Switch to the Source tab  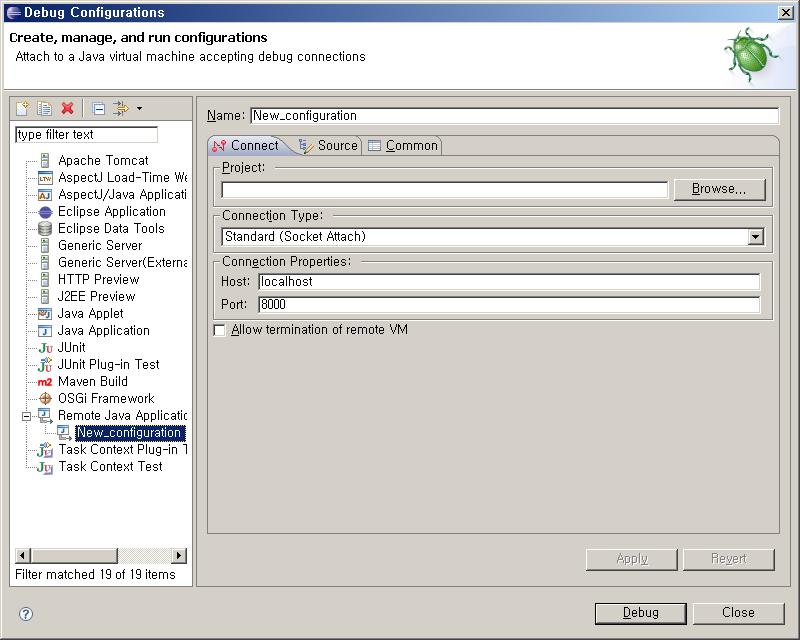(x=328, y=146)
